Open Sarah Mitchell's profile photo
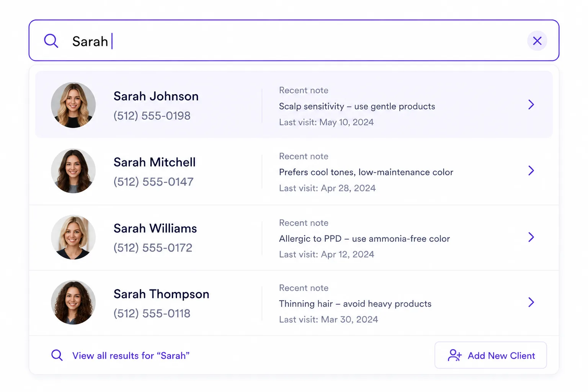This screenshot has height=392, width=588. point(73,171)
